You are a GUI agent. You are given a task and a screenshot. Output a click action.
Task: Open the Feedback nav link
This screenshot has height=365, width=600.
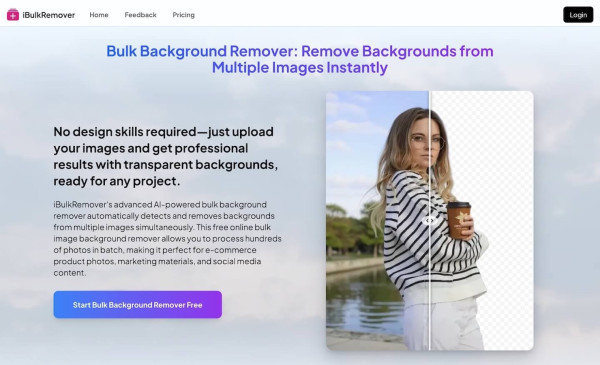[140, 15]
